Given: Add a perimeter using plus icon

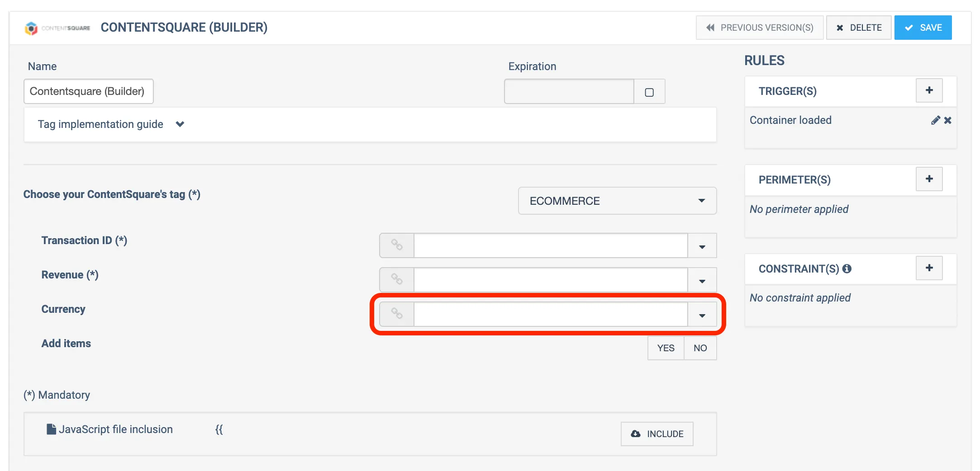Looking at the screenshot, I should [x=929, y=179].
